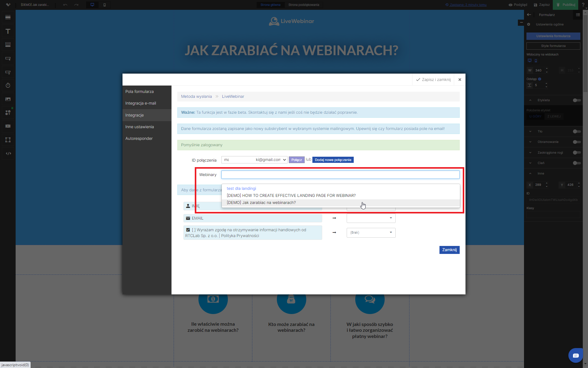Toggle the Etykieta switch
The height and width of the screenshot is (368, 588).
point(577,100)
